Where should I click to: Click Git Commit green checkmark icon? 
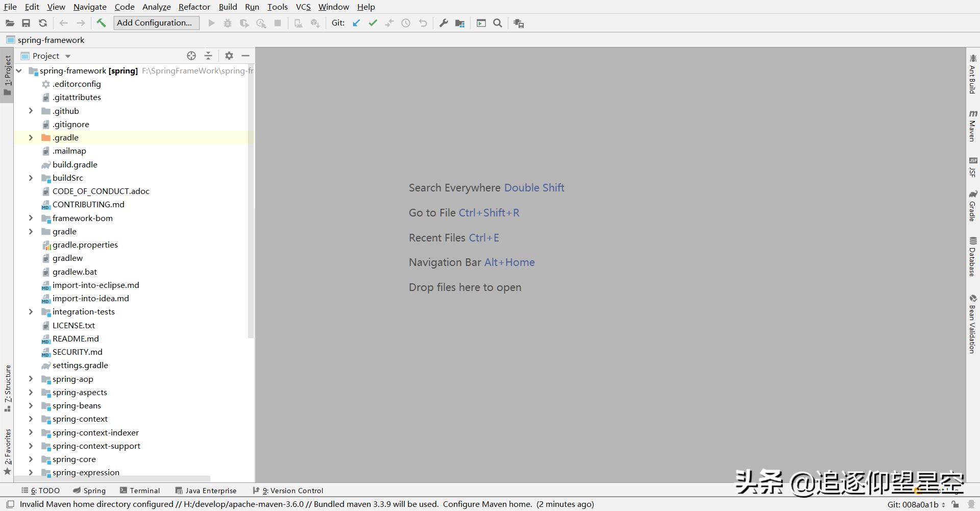(373, 23)
